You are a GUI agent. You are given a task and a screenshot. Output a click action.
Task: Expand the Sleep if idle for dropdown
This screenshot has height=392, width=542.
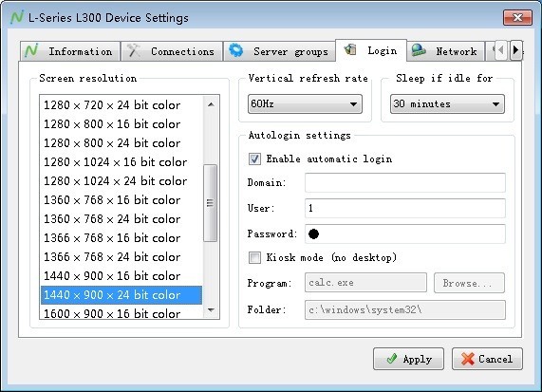447,103
